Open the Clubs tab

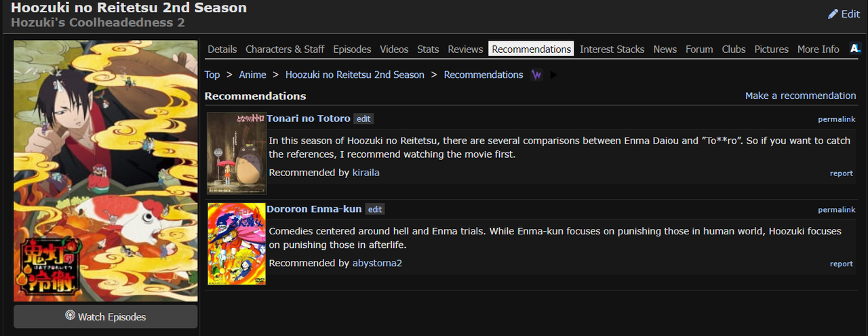tap(734, 49)
